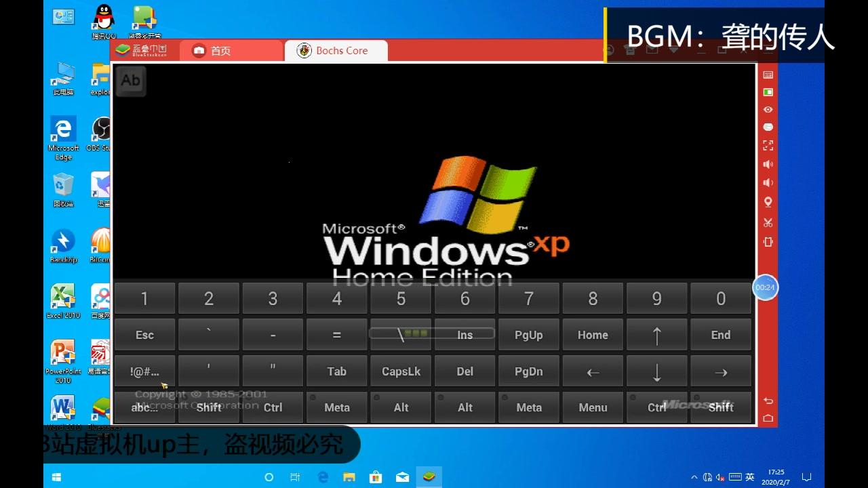Tap the backtick key
The width and height of the screenshot is (868, 488).
209,335
